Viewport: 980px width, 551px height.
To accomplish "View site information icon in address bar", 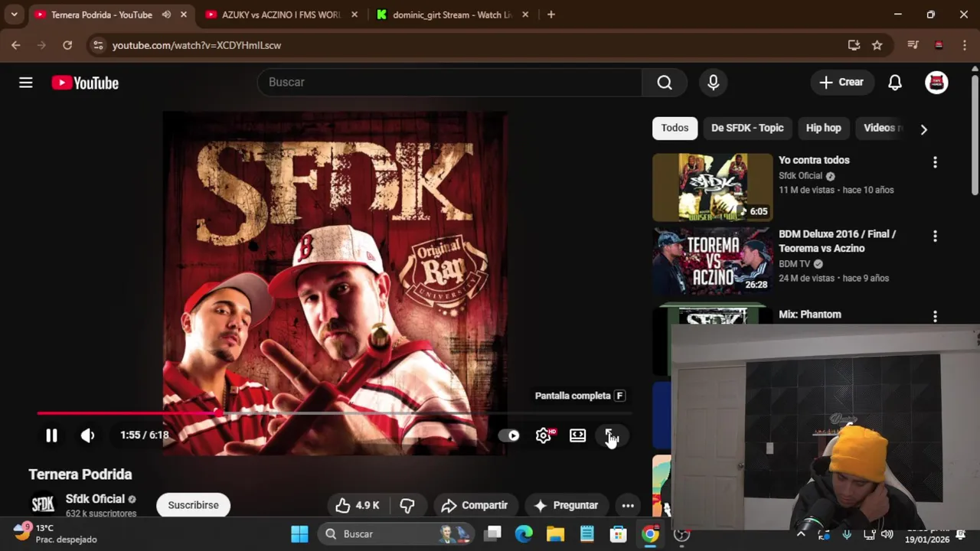I will click(98, 45).
